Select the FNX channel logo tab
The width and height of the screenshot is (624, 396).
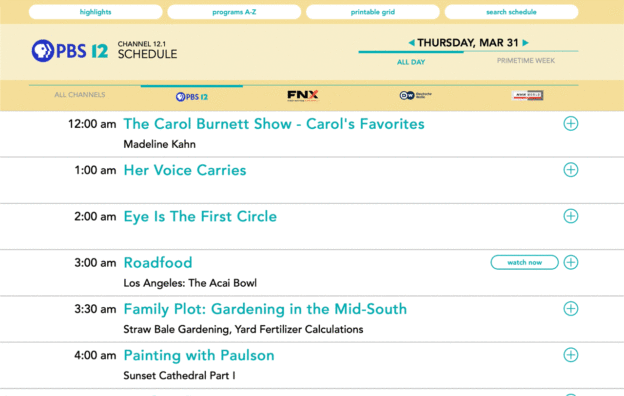coord(303,96)
